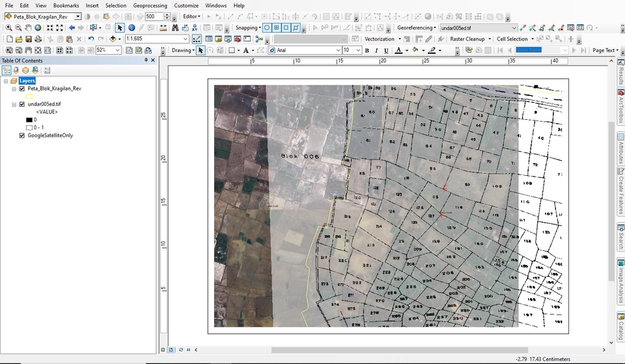Click the Pan hand tool
The height and width of the screenshot is (364, 625).
tap(28, 28)
